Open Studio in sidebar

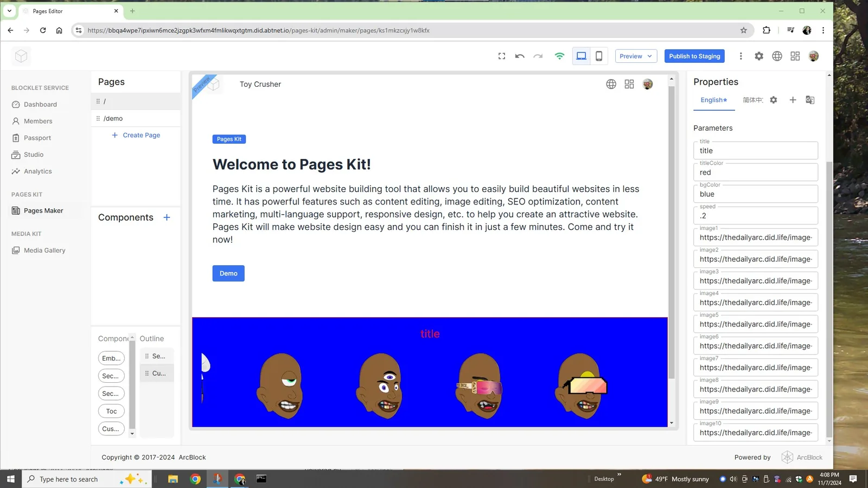(34, 155)
